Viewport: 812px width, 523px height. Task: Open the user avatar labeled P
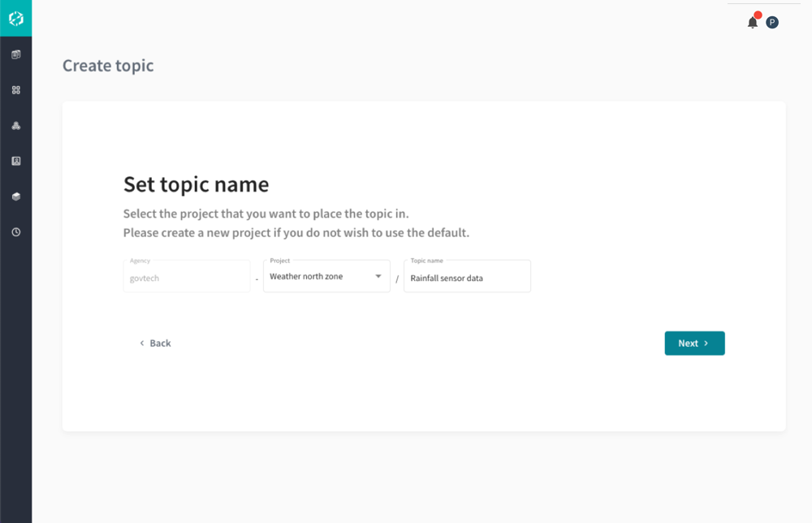(x=772, y=23)
